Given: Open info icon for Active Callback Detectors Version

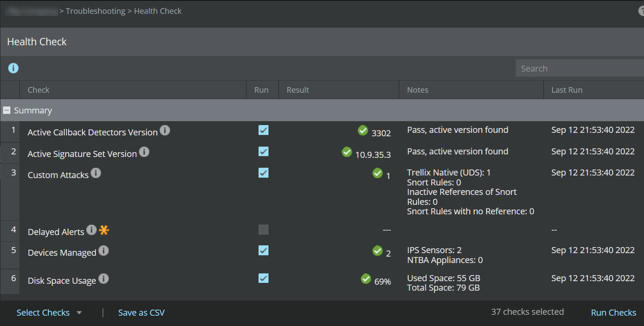Looking at the screenshot, I should coord(165,130).
